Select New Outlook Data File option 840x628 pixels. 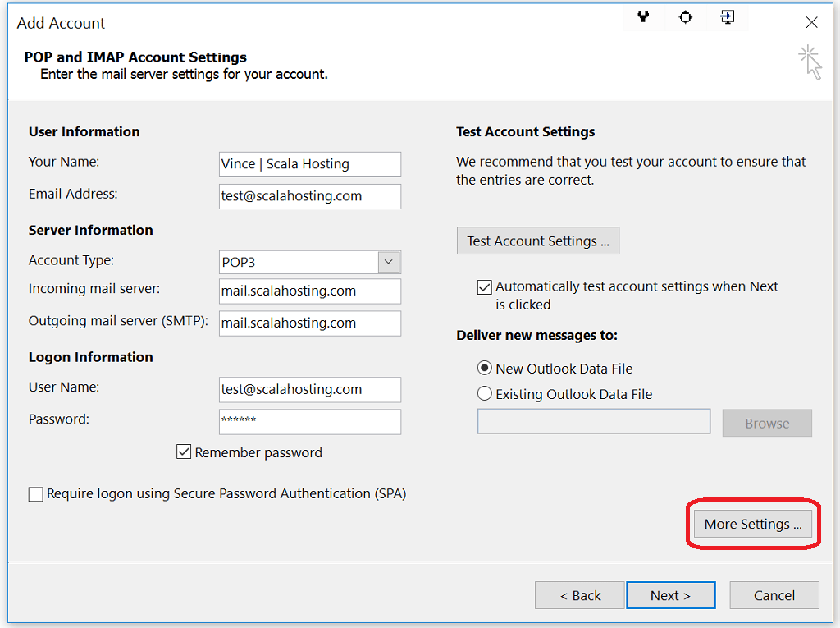click(484, 368)
